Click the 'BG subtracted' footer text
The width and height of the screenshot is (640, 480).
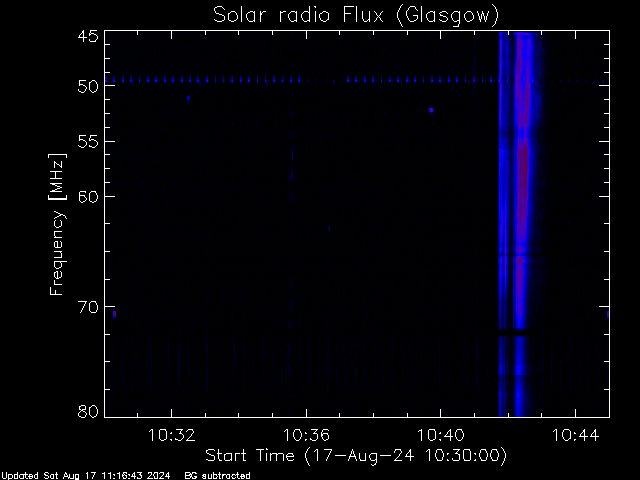click(217, 476)
